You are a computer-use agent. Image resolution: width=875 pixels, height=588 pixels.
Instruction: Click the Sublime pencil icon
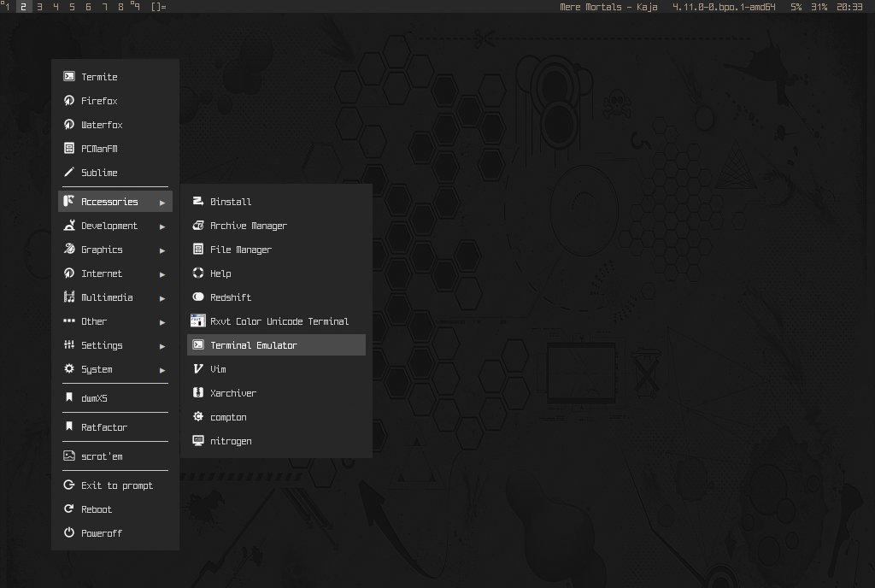click(69, 173)
